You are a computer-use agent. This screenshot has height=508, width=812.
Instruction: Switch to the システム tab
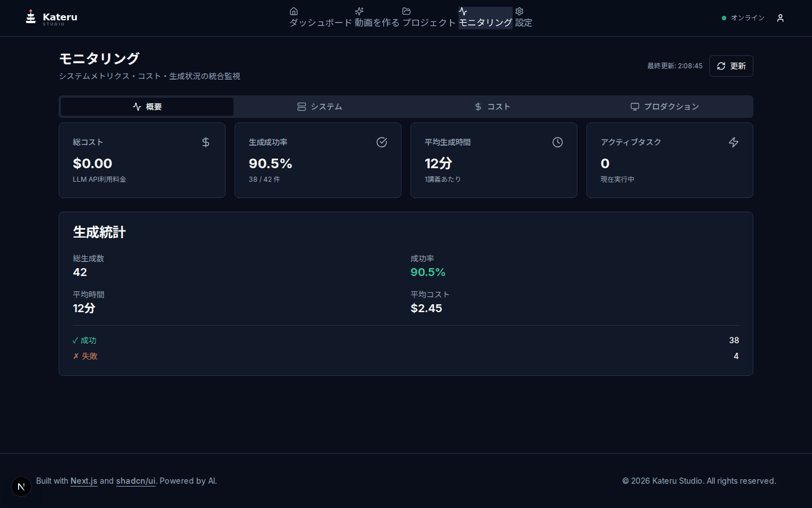click(320, 107)
